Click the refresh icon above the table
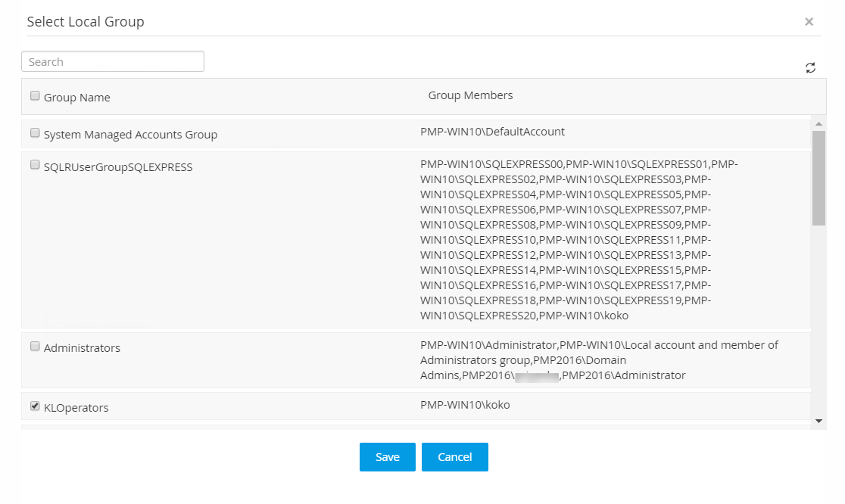The image size is (845, 504). click(x=810, y=68)
